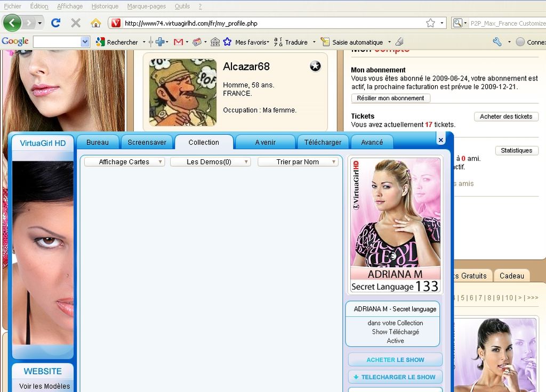Image resolution: width=546 pixels, height=392 pixels.
Task: Open the navigation history dropdown arrow
Action: [x=39, y=23]
